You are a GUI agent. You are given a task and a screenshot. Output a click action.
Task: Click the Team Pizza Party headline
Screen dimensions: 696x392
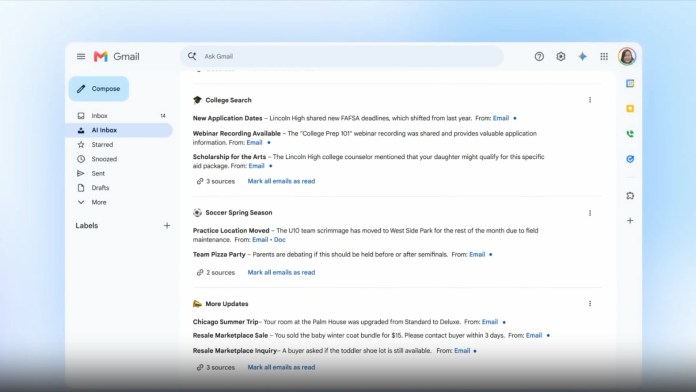point(219,254)
